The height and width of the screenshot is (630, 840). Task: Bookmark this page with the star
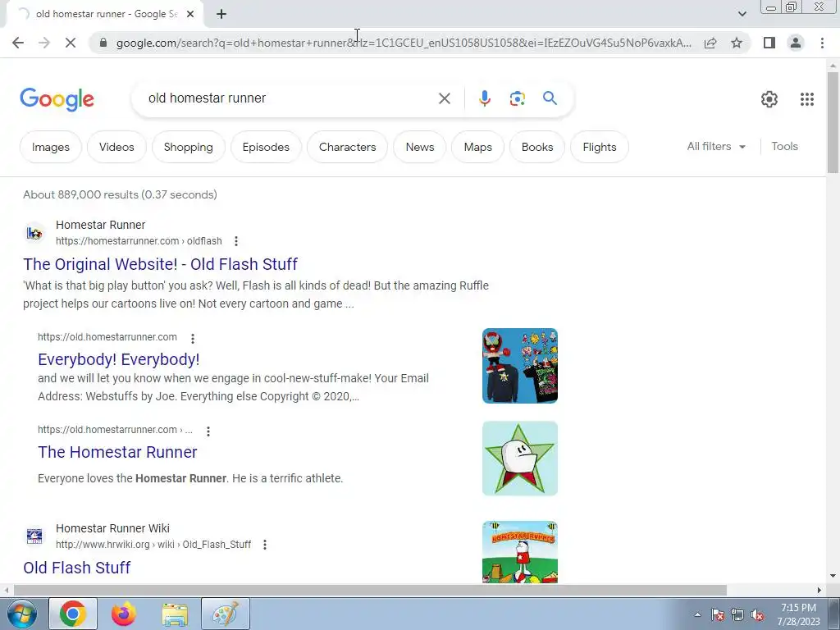737,43
